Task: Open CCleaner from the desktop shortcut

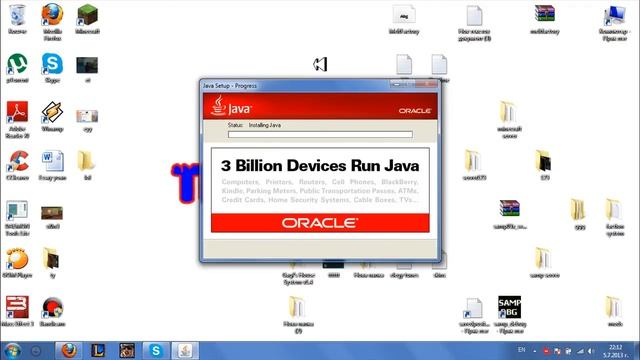Action: coord(17,162)
